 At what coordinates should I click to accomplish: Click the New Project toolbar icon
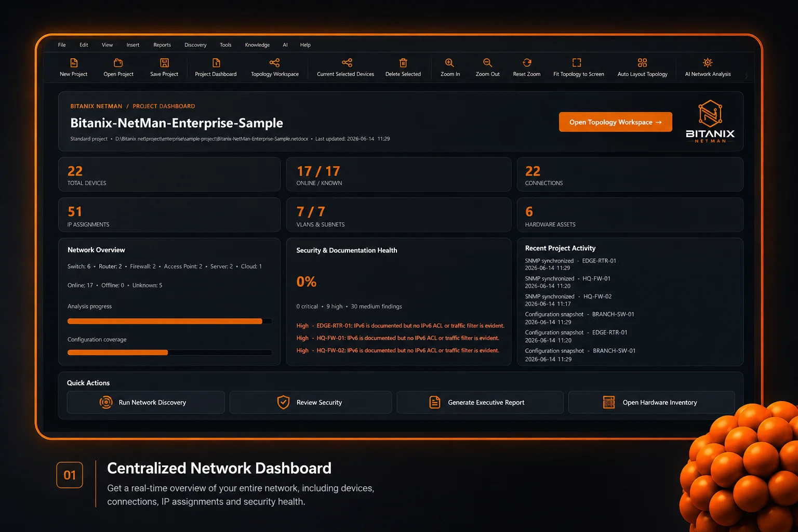pyautogui.click(x=74, y=63)
